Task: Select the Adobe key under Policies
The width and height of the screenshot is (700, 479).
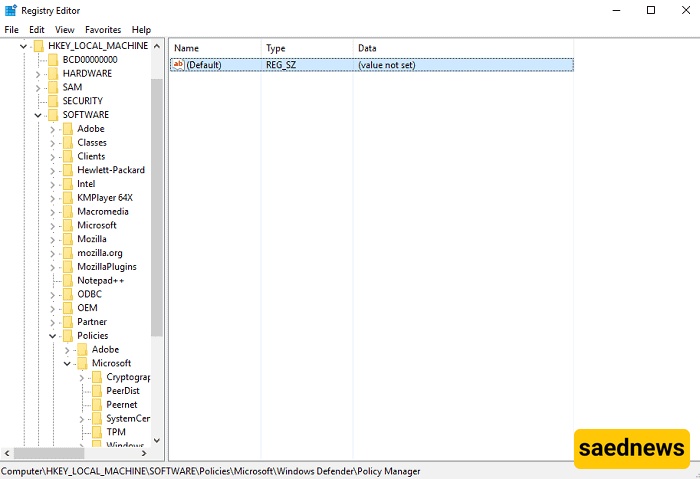Action: [x=105, y=349]
